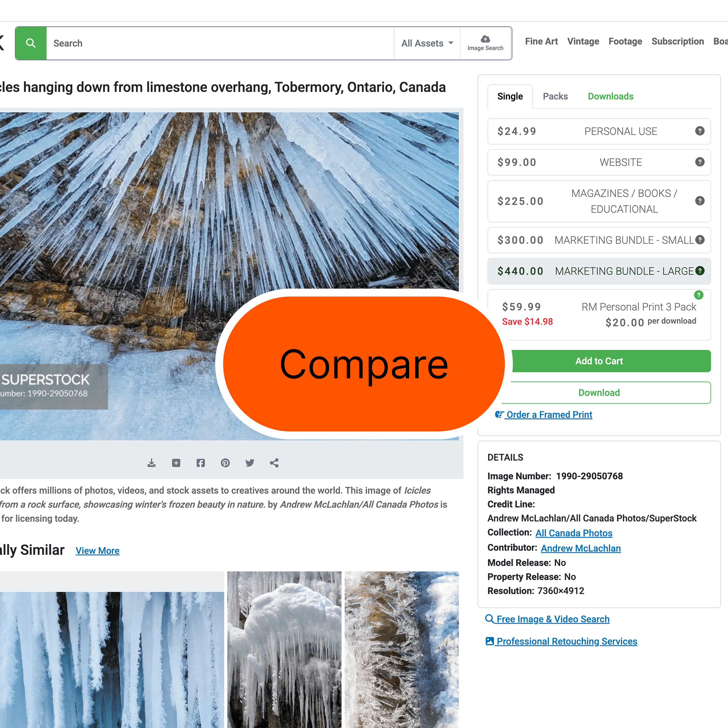Switch to the Packs tab

point(555,96)
